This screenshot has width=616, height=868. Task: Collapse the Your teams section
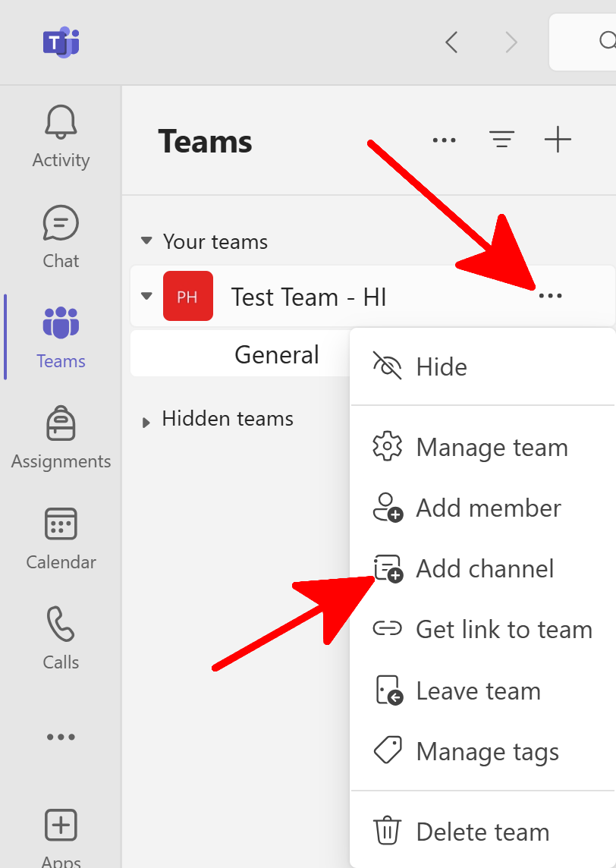(146, 242)
